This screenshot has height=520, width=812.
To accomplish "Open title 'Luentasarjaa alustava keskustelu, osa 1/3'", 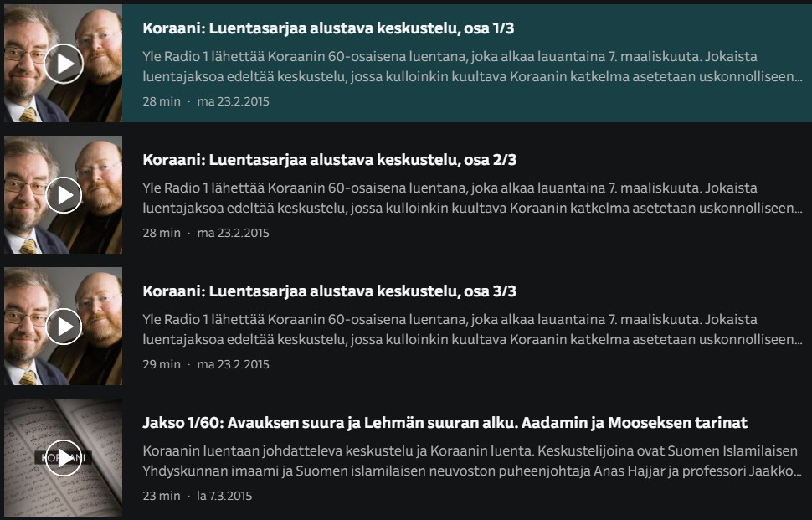I will click(328, 28).
